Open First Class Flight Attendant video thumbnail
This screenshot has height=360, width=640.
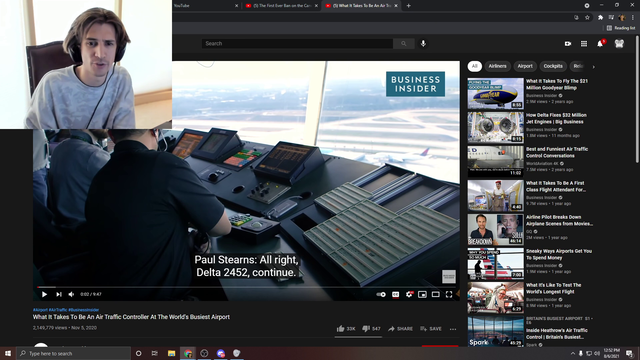coord(495,196)
